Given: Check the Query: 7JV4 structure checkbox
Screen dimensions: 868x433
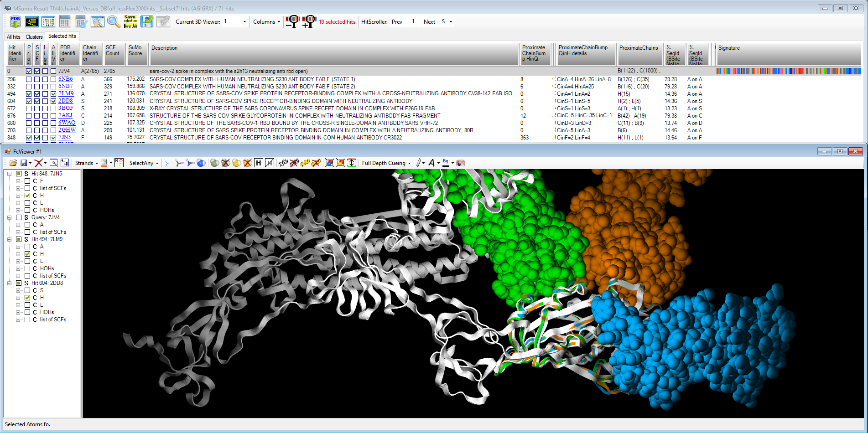Looking at the screenshot, I should pos(19,217).
